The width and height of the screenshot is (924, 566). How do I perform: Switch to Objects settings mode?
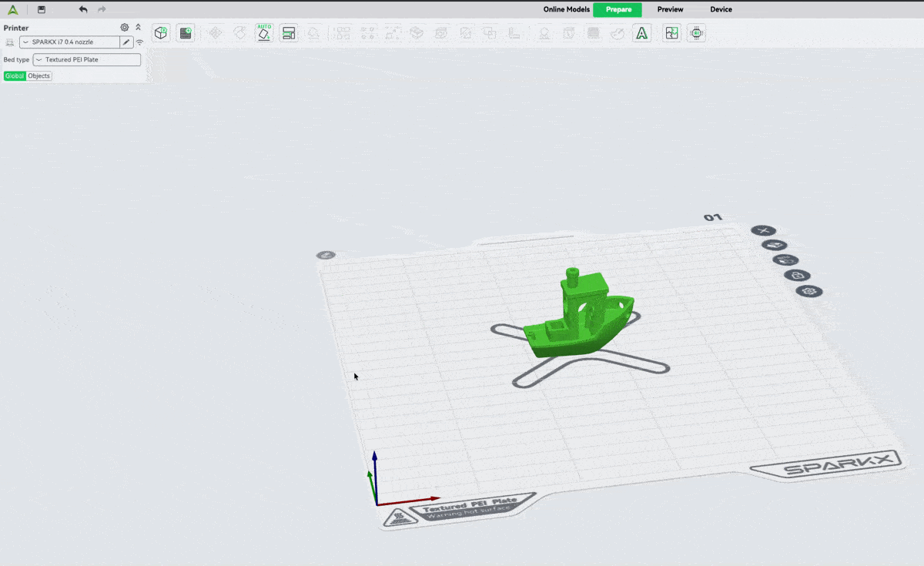[x=38, y=75]
